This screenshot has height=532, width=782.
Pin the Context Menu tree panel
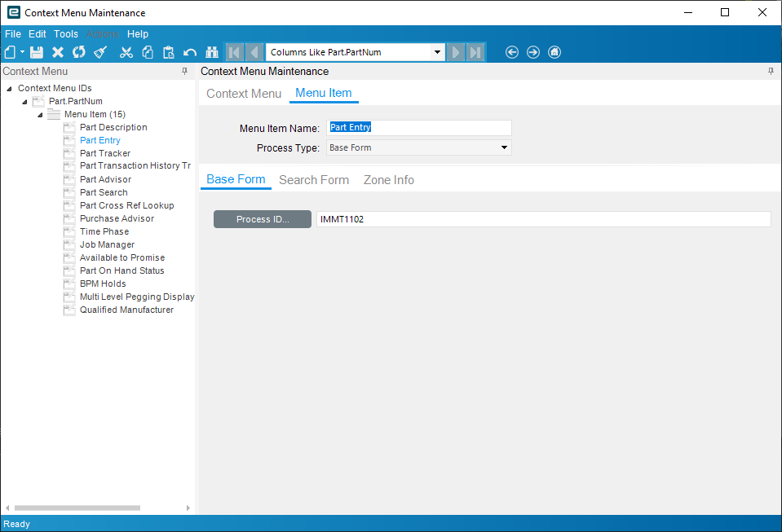coord(184,71)
